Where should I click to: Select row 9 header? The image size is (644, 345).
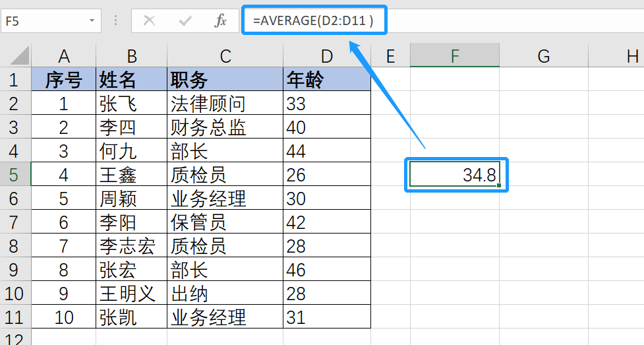(15, 269)
